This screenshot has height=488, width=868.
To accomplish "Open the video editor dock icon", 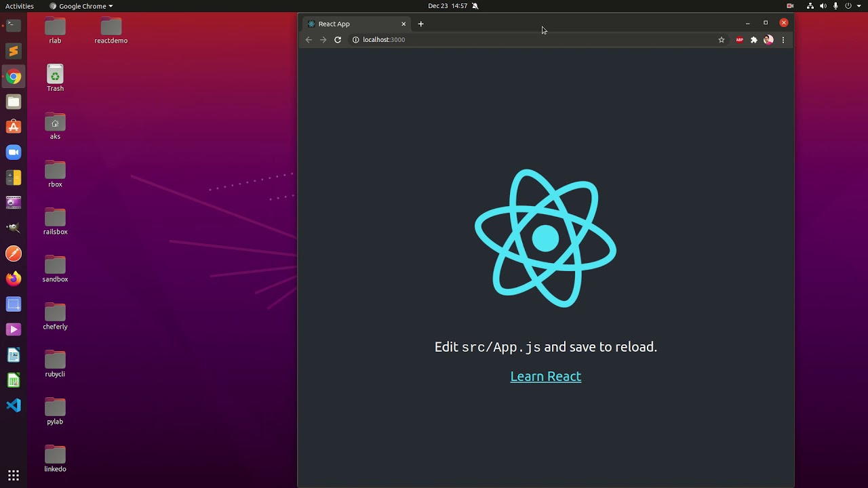I will (14, 203).
